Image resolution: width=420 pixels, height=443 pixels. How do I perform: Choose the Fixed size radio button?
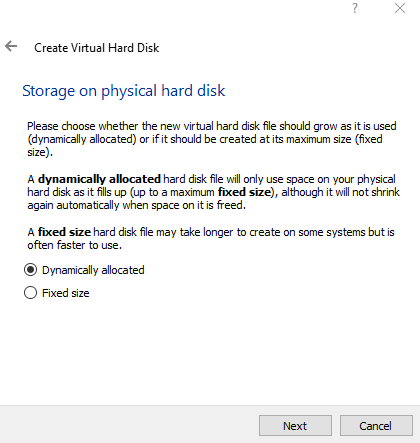click(30, 293)
